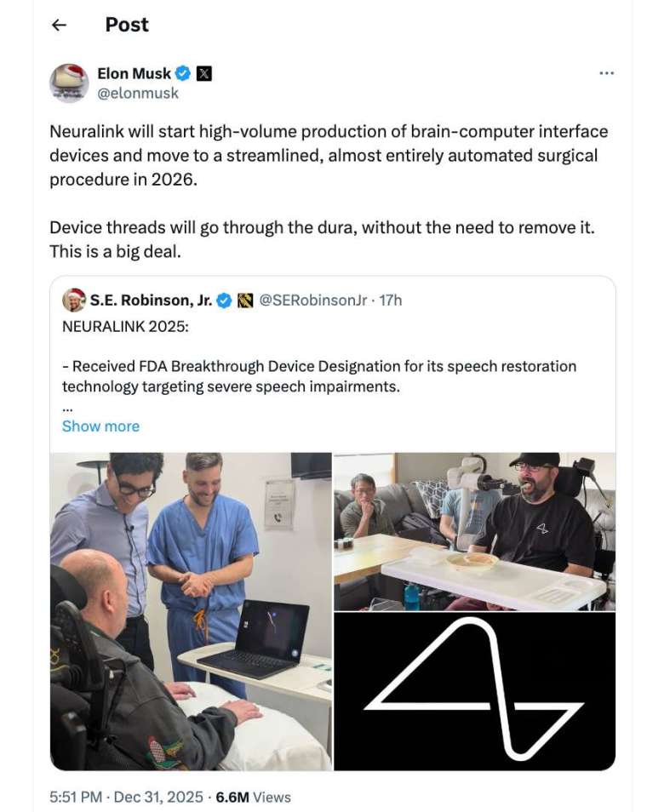
Task: Open the photo of the man in blue scrubs
Action: pos(190,611)
